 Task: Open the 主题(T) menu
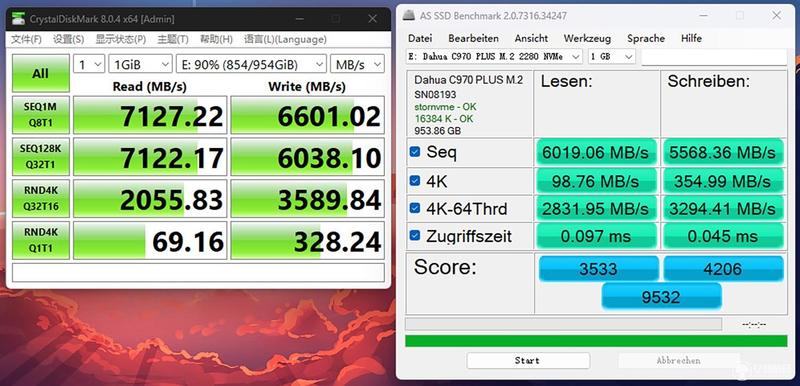coord(172,39)
